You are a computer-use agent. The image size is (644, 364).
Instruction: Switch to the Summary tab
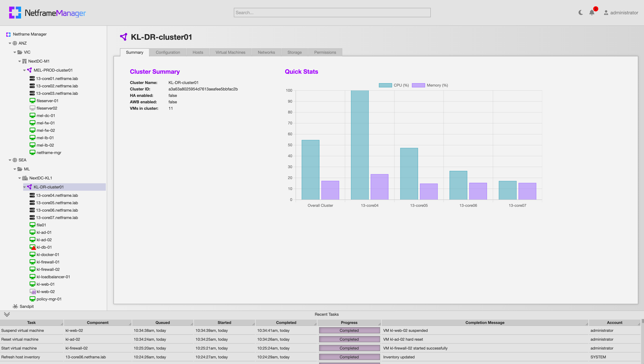pyautogui.click(x=134, y=52)
